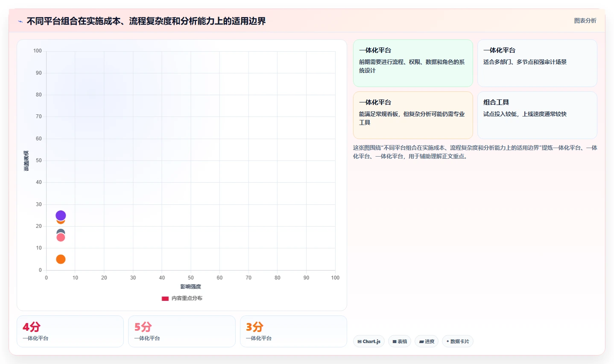Click the purple data point in the scatter chart
The width and height of the screenshot is (614, 364).
(61, 215)
